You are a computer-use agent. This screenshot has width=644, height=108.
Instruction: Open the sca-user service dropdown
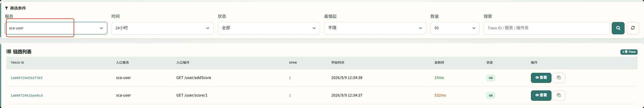point(56,28)
